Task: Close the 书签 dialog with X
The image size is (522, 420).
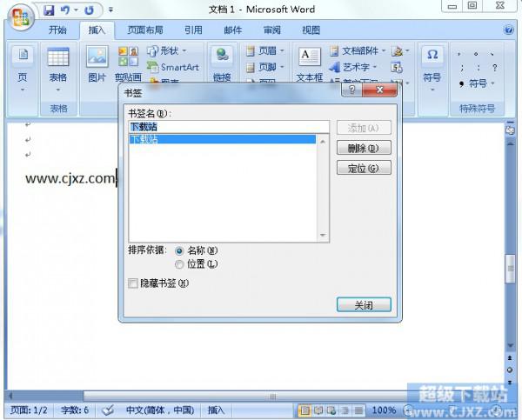Action: (x=379, y=90)
